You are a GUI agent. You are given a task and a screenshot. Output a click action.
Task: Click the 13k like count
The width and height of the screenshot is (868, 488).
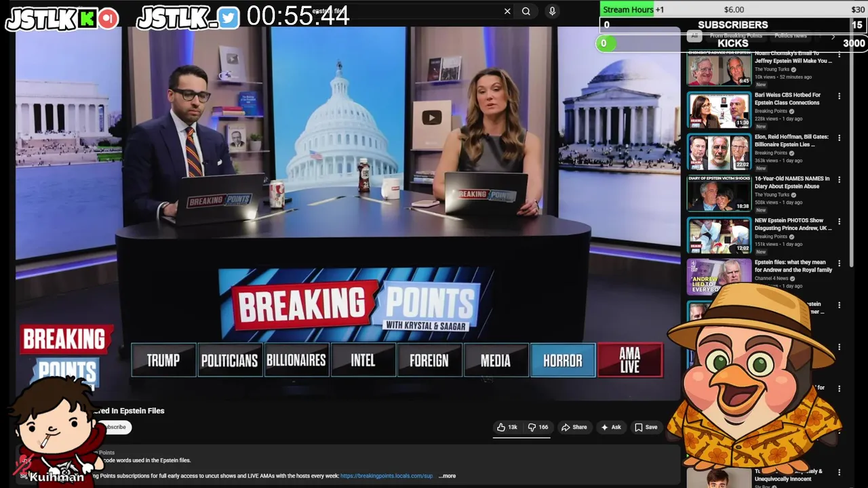pos(513,427)
